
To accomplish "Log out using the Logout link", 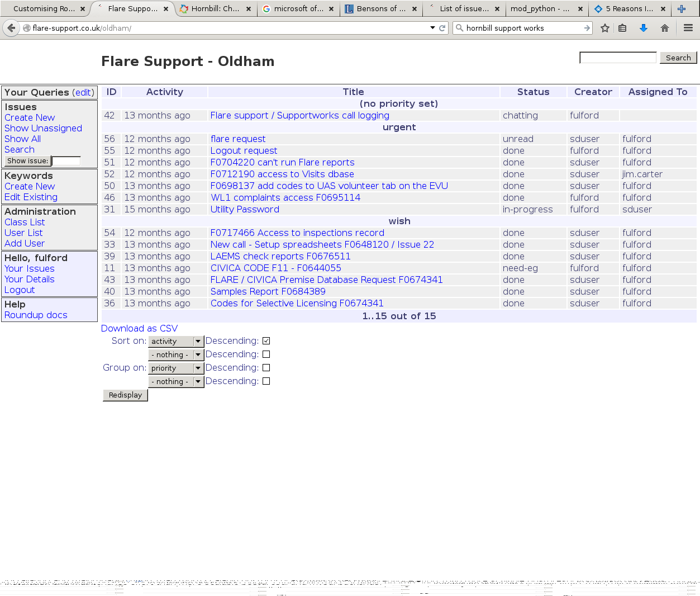I will (x=20, y=290).
